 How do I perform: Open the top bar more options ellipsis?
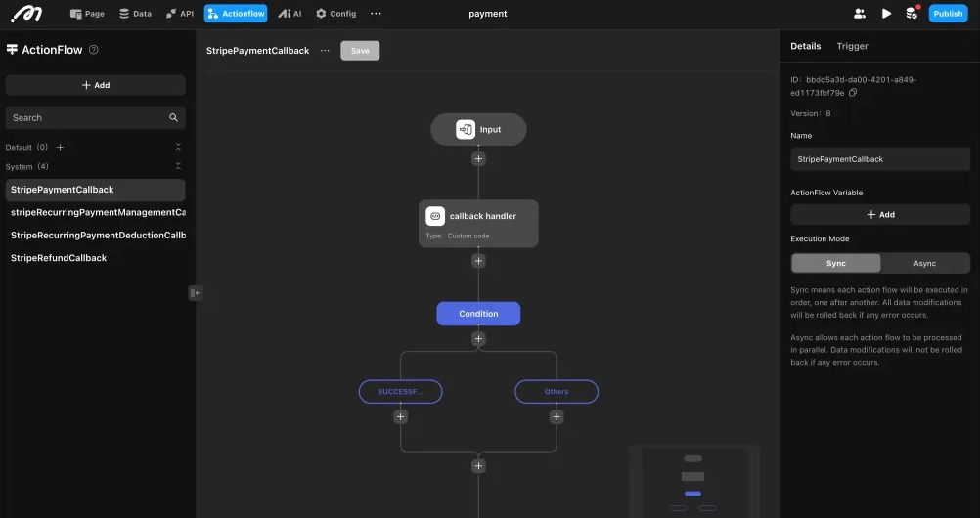tap(376, 13)
